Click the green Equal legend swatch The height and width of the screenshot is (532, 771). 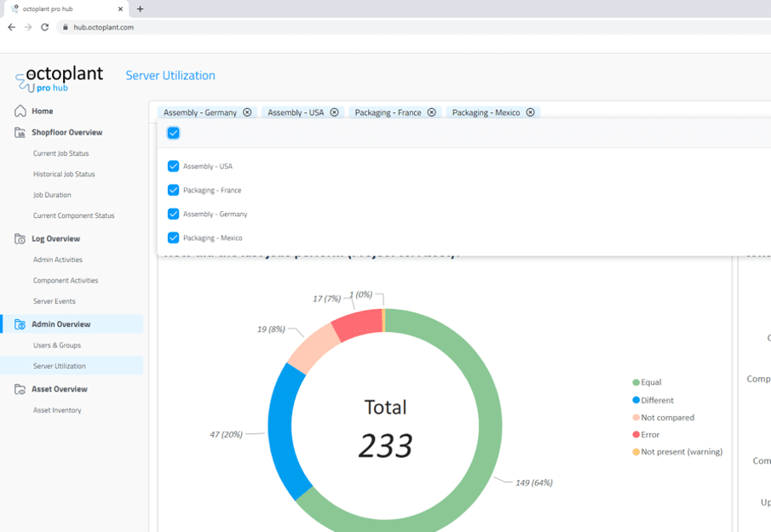click(636, 383)
